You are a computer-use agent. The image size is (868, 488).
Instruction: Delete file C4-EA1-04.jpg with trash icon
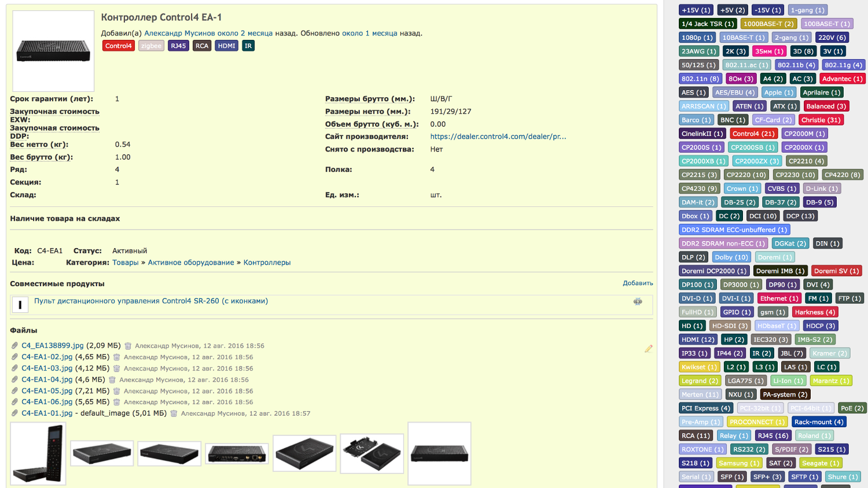(x=112, y=380)
